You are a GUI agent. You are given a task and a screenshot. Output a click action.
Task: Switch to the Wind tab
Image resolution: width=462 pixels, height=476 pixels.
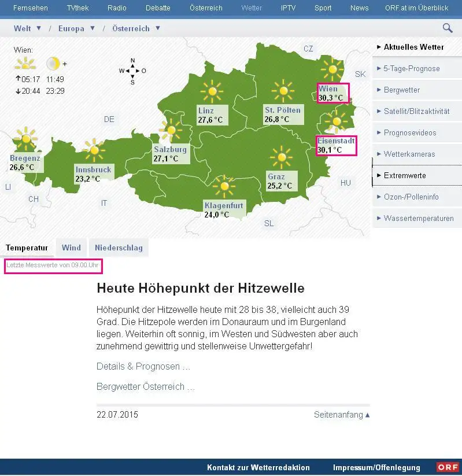pyautogui.click(x=71, y=248)
